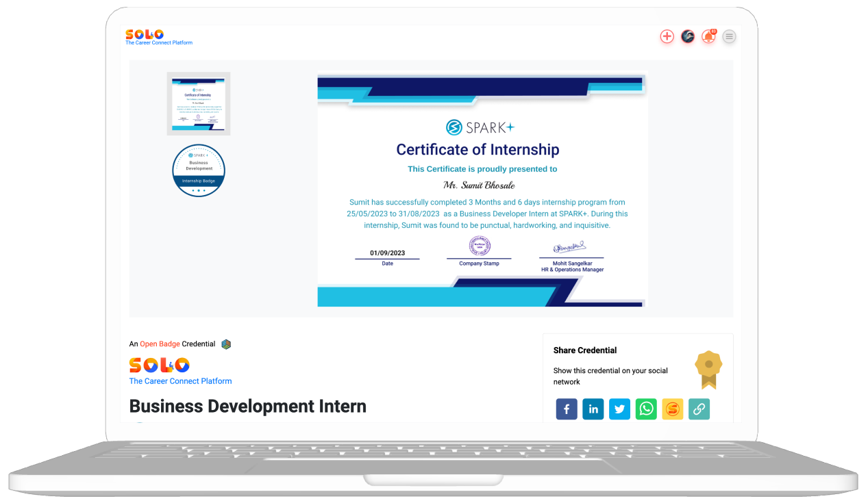Select the certificate thumbnail preview
This screenshot has height=501, width=868.
pyautogui.click(x=199, y=103)
